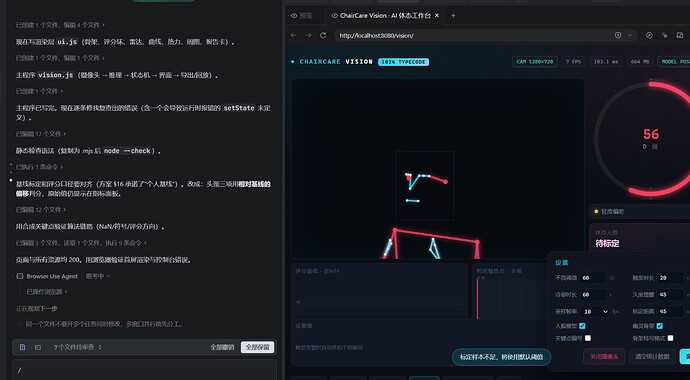Enable the 关键点编号 checkbox
This screenshot has width=690, height=380.
[x=588, y=338]
